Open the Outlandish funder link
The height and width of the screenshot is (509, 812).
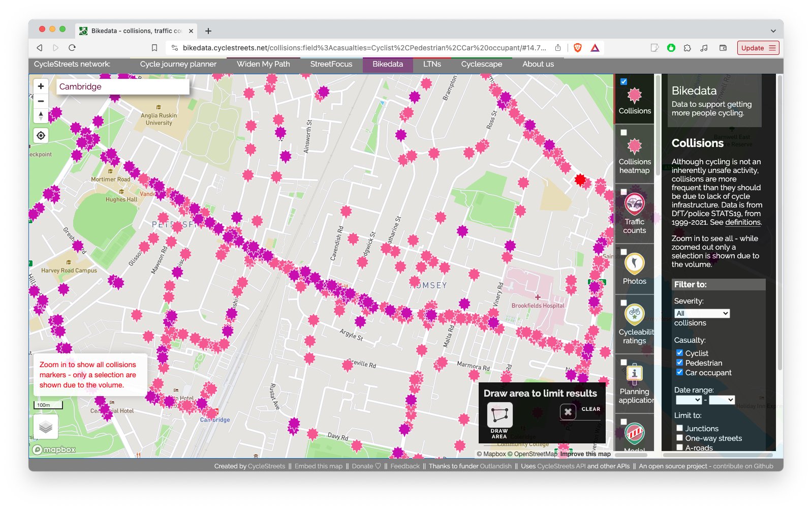496,466
